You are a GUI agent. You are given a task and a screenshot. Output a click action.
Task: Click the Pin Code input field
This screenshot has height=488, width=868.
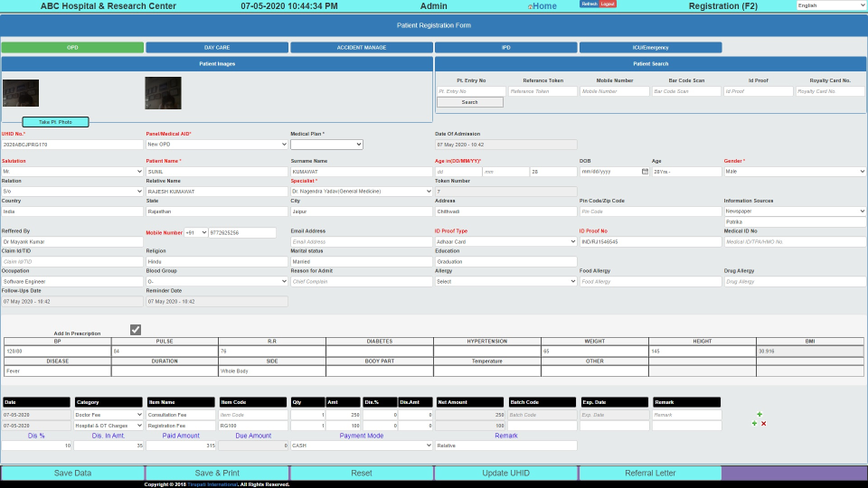click(650, 211)
